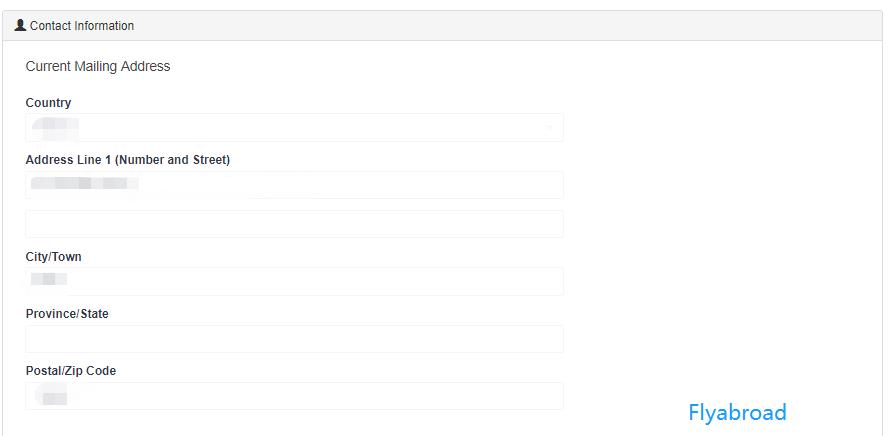The image size is (888, 436).
Task: Click the Current Mailing Address heading
Action: (x=98, y=66)
